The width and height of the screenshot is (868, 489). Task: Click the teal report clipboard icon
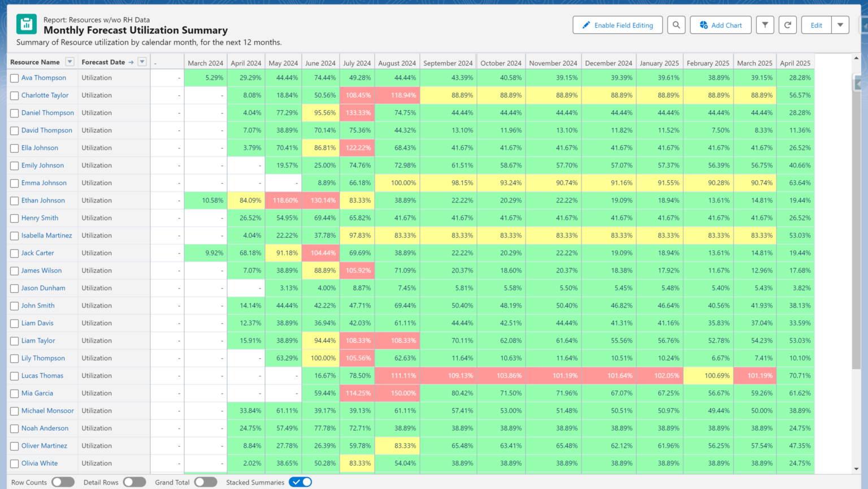point(26,24)
